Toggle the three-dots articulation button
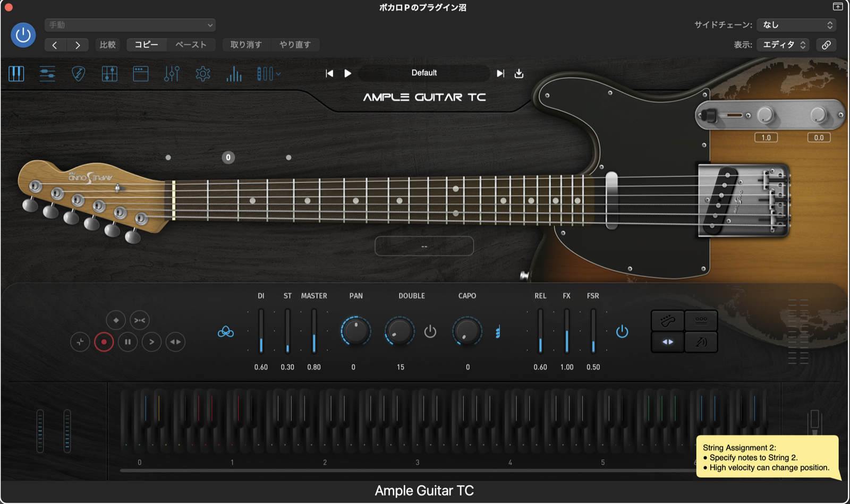850x504 pixels. click(701, 320)
